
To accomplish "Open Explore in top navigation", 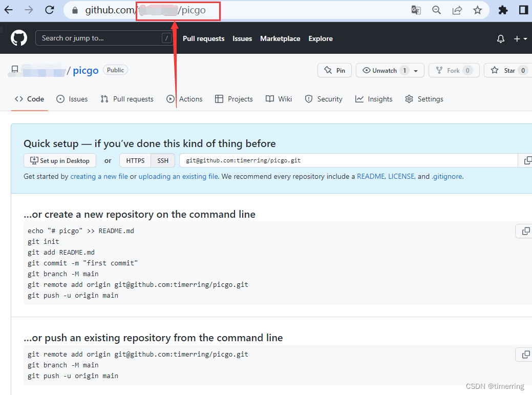I will pos(321,39).
